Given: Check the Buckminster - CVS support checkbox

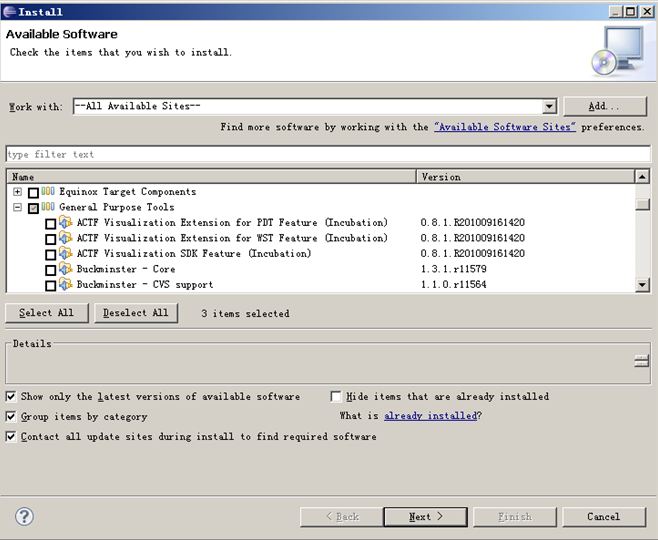Looking at the screenshot, I should pos(50,286).
